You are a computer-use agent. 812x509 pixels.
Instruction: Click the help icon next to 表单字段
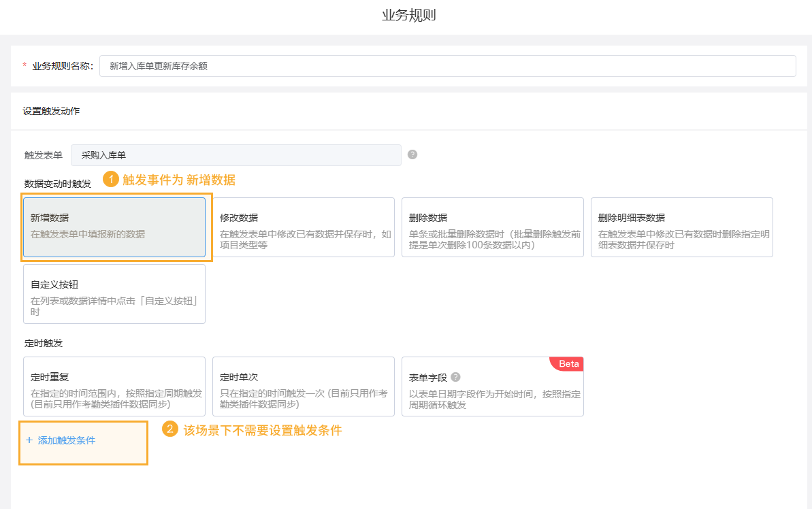pos(455,377)
